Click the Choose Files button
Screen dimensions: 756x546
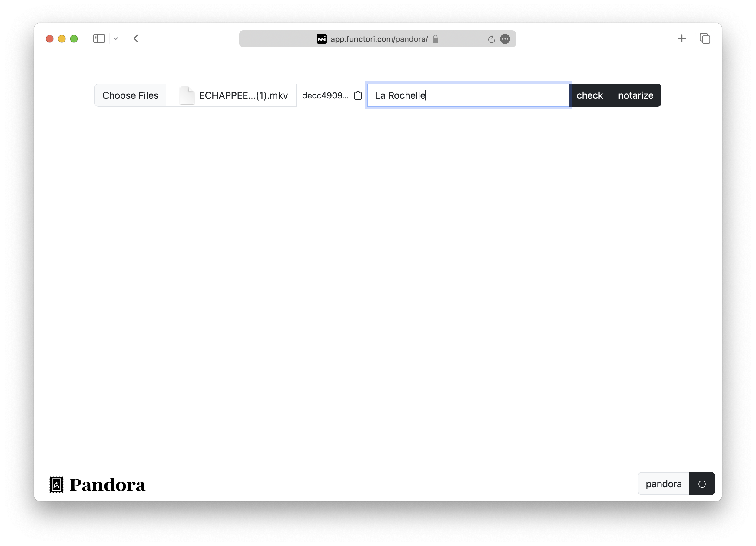point(130,95)
